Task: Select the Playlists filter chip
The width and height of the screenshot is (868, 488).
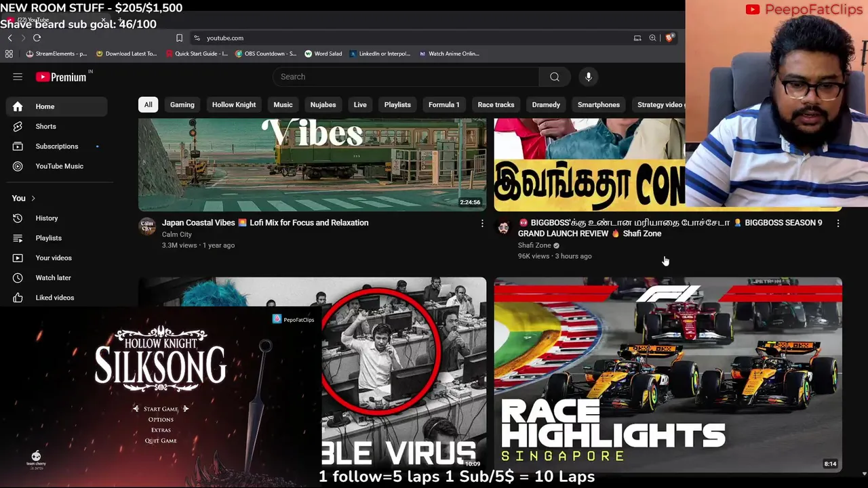Action: click(397, 104)
